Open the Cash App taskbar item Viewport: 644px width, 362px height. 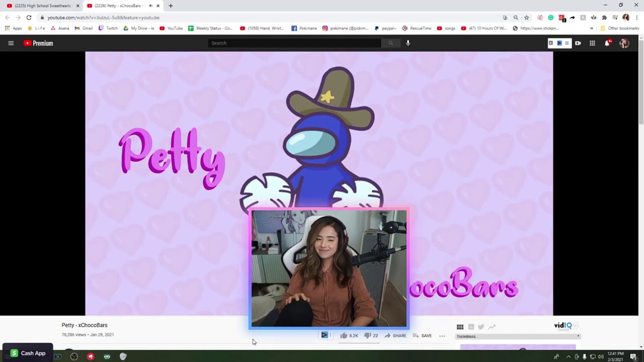[x=28, y=353]
